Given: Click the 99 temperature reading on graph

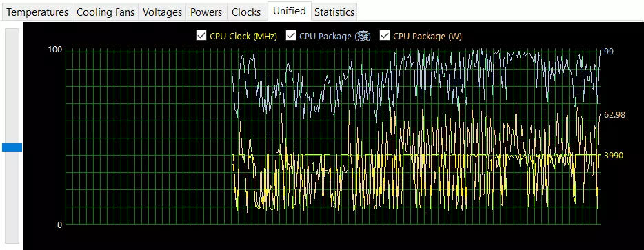Looking at the screenshot, I should [x=609, y=52].
